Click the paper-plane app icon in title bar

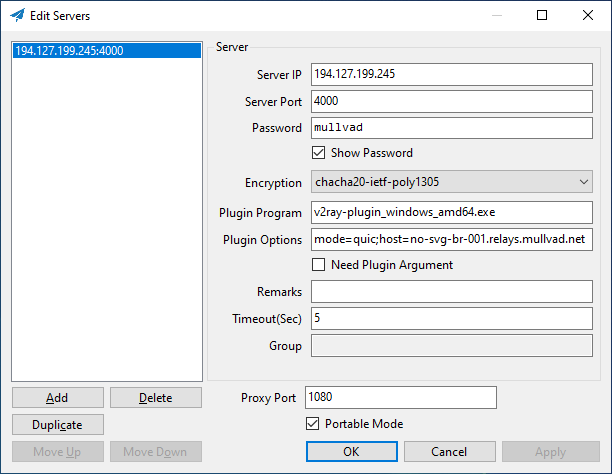(x=17, y=15)
